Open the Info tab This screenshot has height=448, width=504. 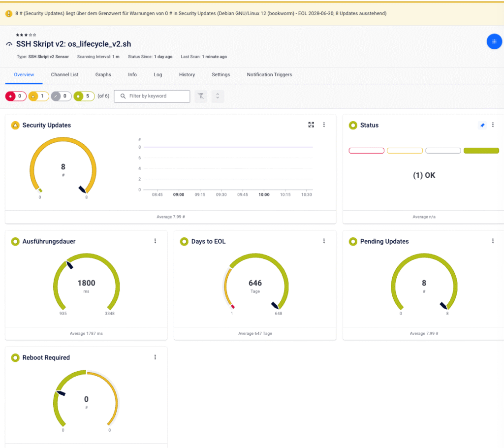click(x=132, y=75)
